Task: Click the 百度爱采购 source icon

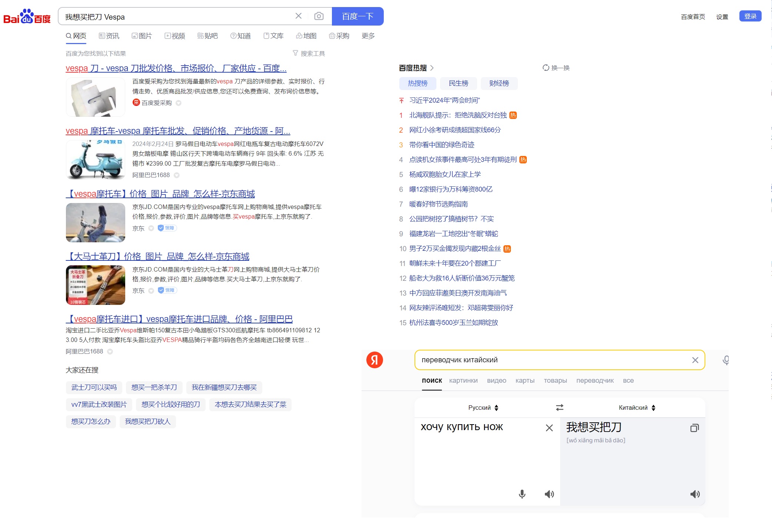Action: 136,103
